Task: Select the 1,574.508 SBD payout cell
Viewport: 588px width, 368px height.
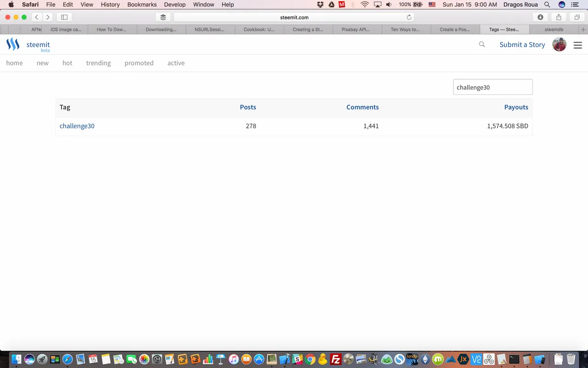Action: click(508, 126)
